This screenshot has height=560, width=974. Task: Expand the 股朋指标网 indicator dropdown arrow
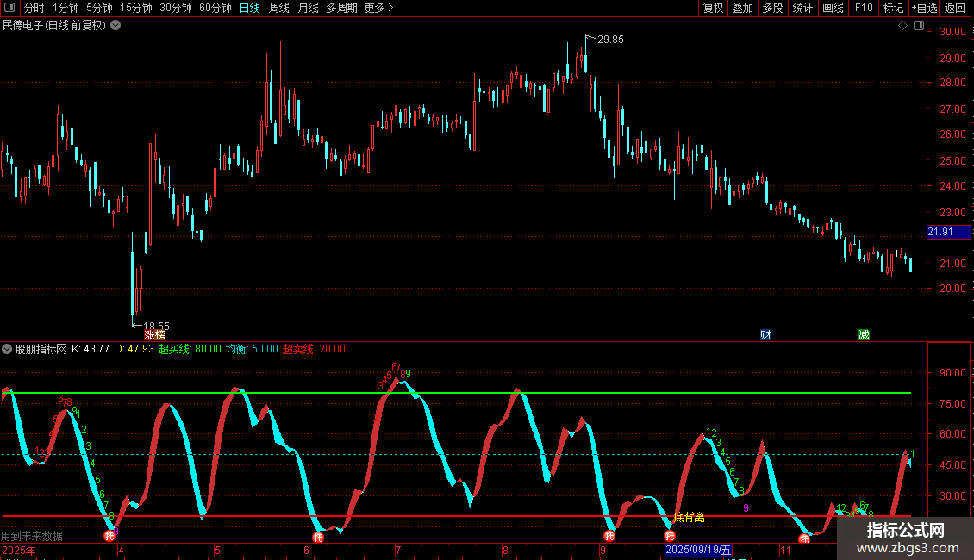click(8, 350)
